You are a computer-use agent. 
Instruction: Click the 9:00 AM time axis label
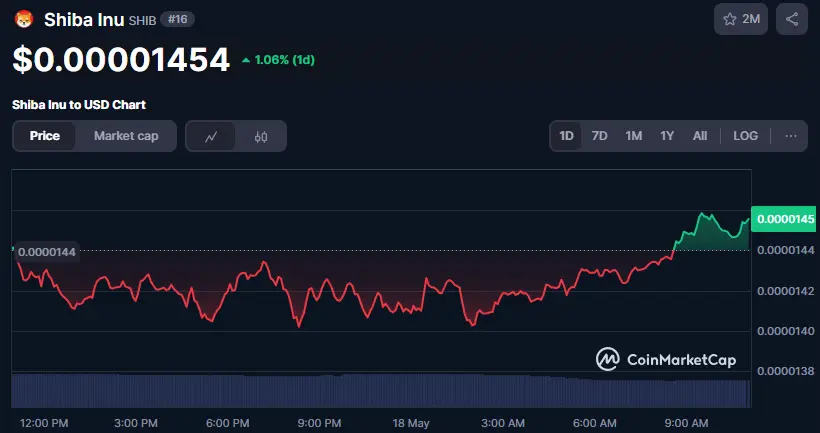(686, 423)
